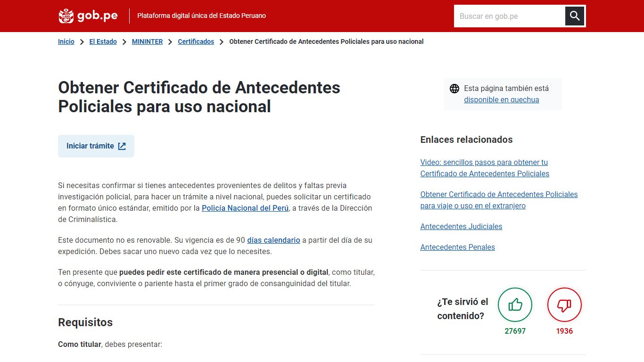Click the 27697 likes count
The width and height of the screenshot is (644, 362).
[x=515, y=331]
